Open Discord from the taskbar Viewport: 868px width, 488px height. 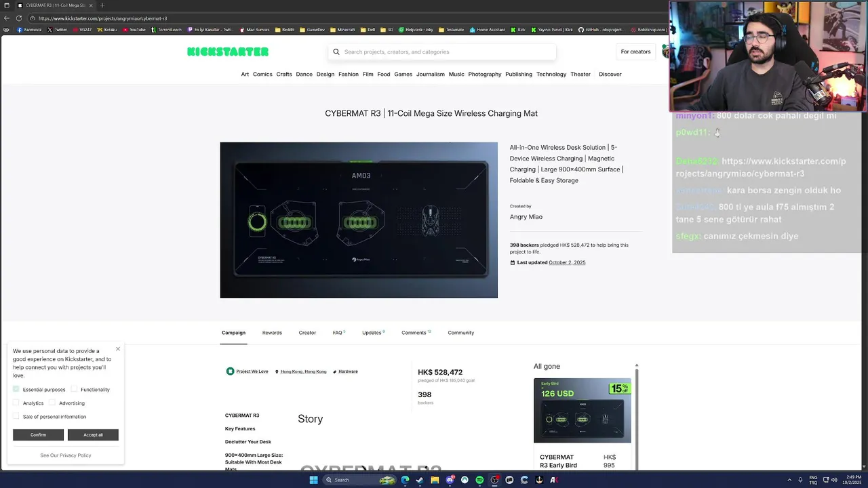point(450,480)
